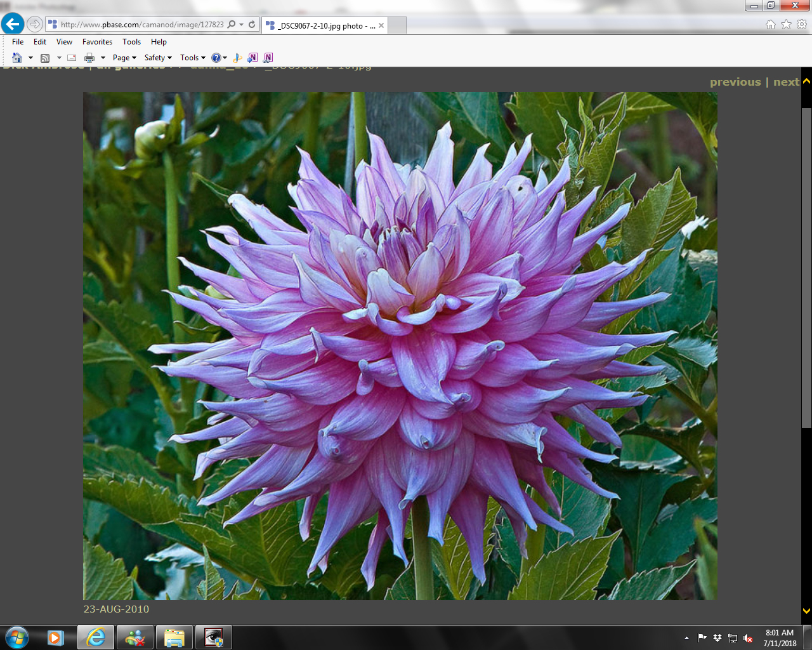Open the Edit menu
812x650 pixels.
coord(40,42)
